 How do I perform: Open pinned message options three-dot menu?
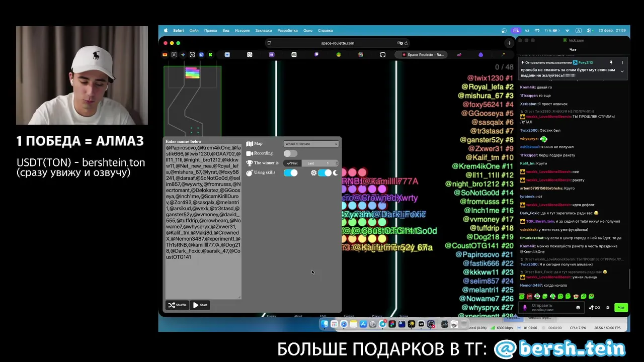(x=622, y=63)
